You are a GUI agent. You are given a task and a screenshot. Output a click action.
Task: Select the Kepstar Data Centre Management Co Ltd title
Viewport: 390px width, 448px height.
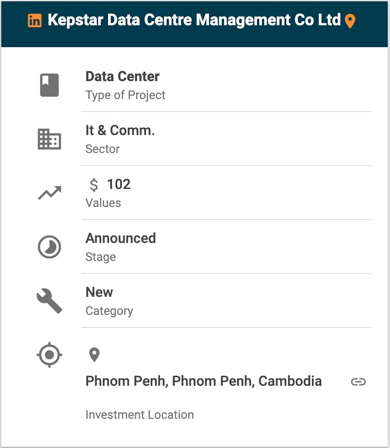coord(194,20)
